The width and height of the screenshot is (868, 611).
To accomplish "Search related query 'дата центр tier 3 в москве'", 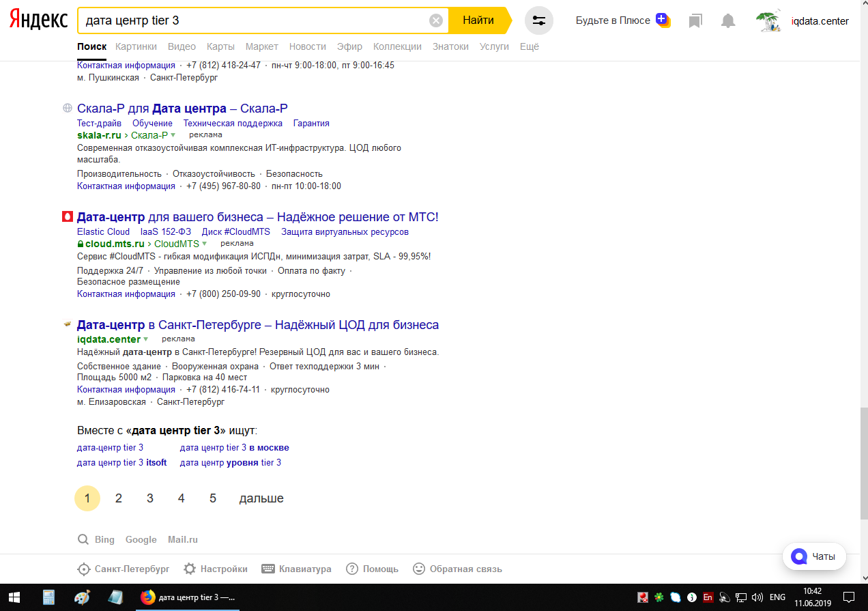I will coord(234,448).
